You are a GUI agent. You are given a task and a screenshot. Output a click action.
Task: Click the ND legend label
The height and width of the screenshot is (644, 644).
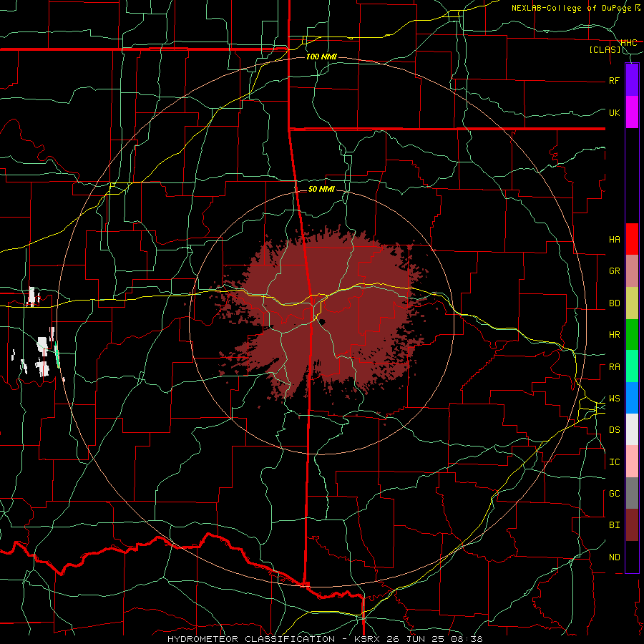point(614,557)
